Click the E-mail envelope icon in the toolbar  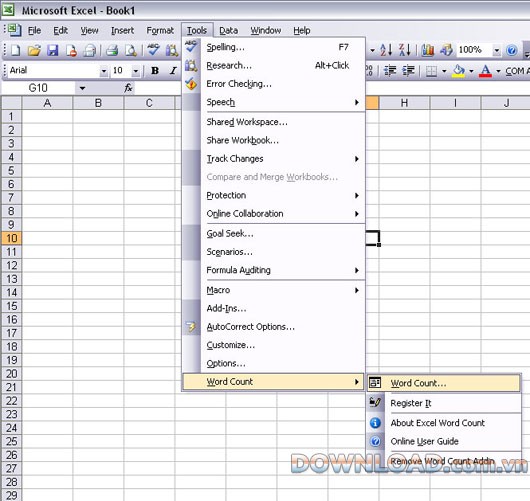pos(90,50)
